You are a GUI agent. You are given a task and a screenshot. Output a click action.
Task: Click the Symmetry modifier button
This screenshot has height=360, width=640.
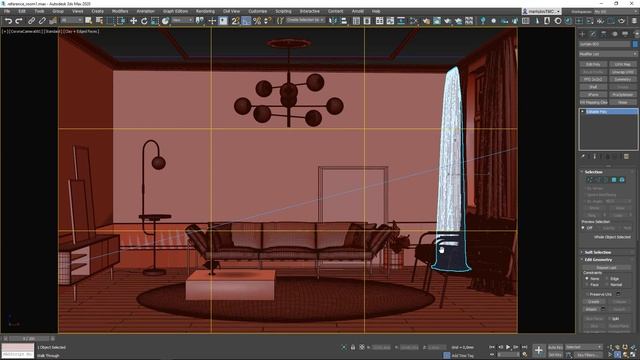click(622, 80)
